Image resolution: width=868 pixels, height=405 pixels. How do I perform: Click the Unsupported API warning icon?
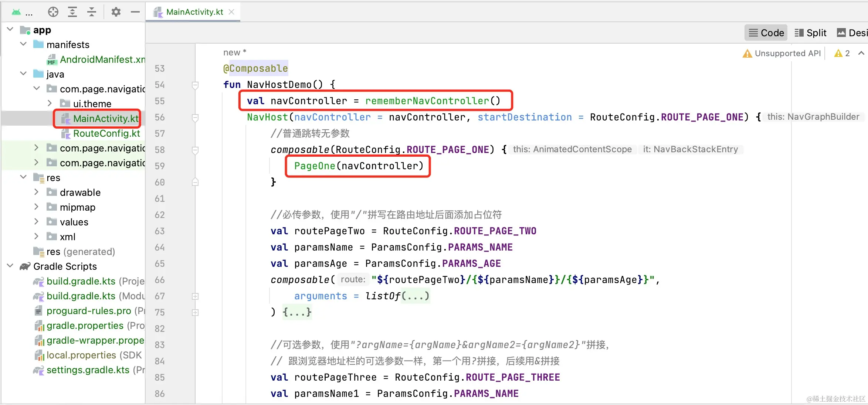[x=747, y=54]
